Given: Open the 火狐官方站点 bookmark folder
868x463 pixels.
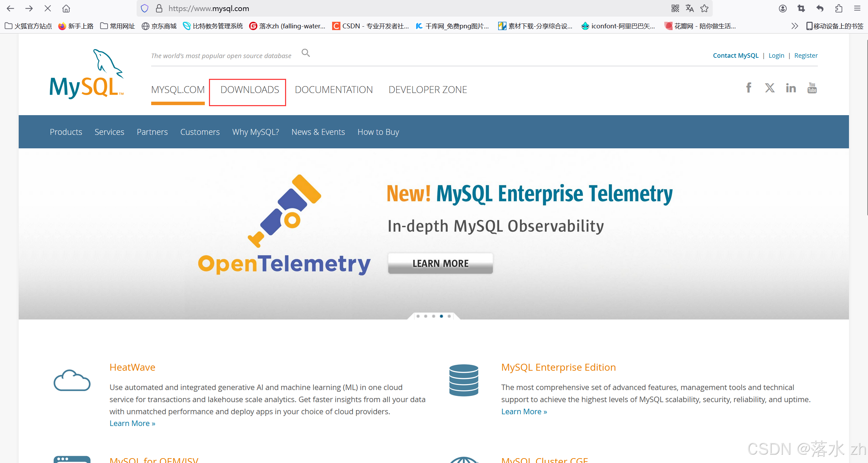Looking at the screenshot, I should (x=28, y=26).
